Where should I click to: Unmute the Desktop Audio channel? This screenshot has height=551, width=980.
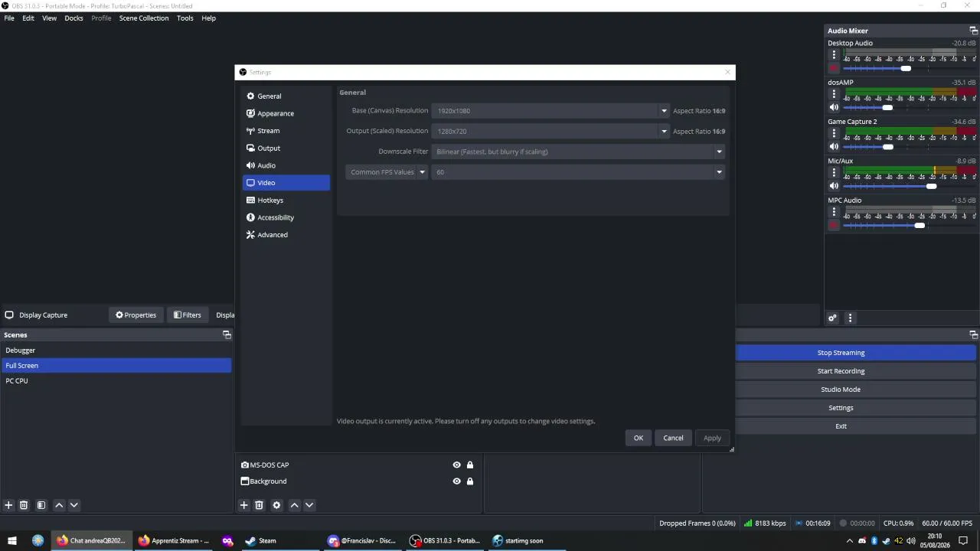pos(835,68)
